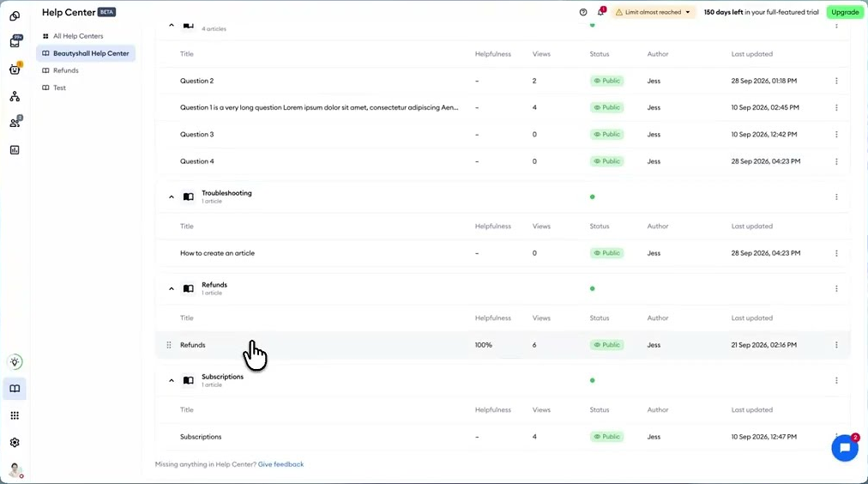Collapse the Troubleshooting category
Viewport: 868px width, 484px height.
(171, 197)
